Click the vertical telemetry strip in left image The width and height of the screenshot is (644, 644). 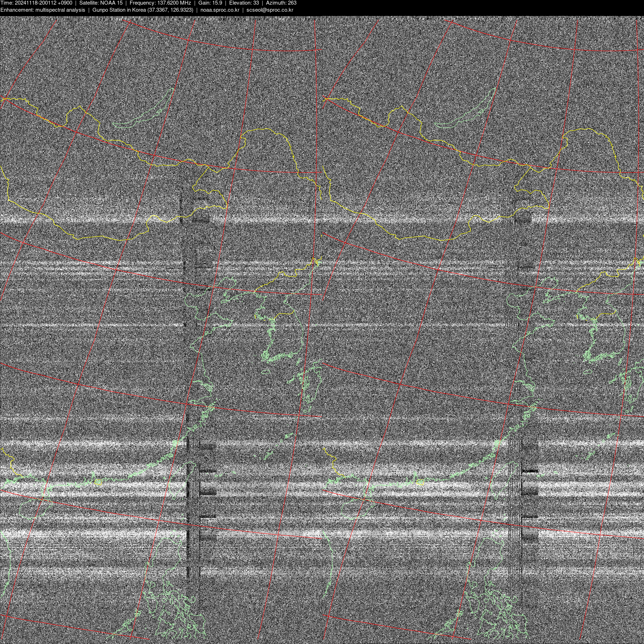tap(193, 496)
